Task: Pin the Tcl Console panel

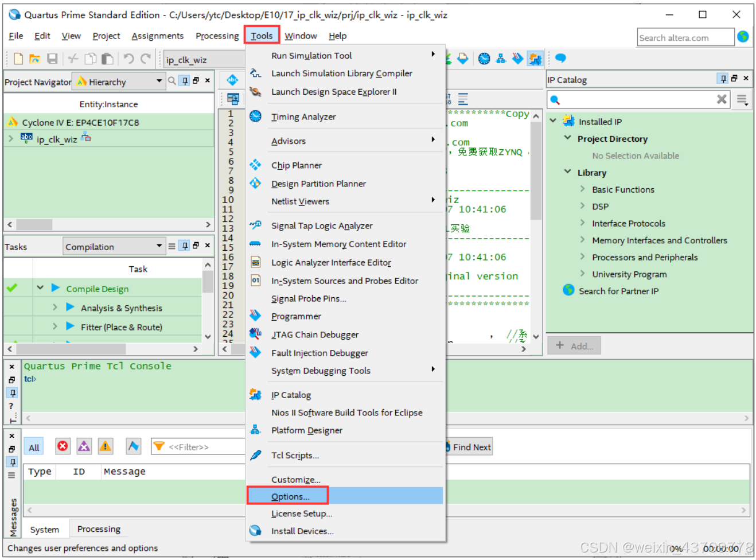Action: pyautogui.click(x=13, y=393)
